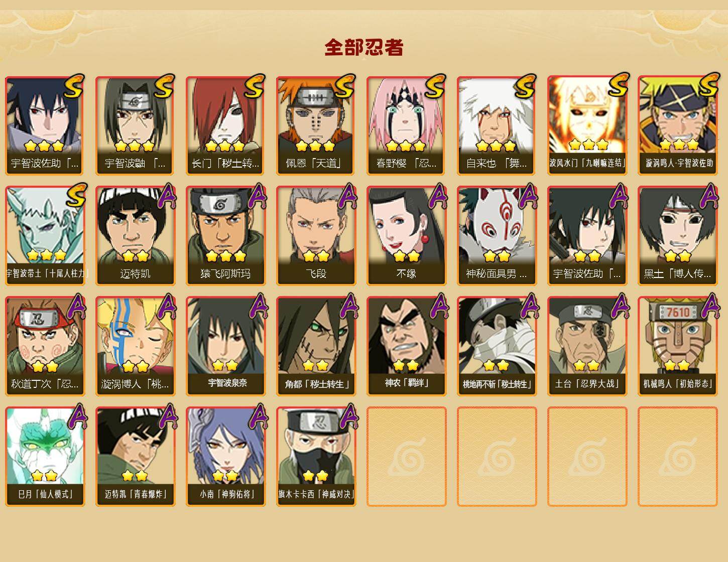Click the 迈特凯「青春爆炸」 card
728x562 pixels.
135,457
